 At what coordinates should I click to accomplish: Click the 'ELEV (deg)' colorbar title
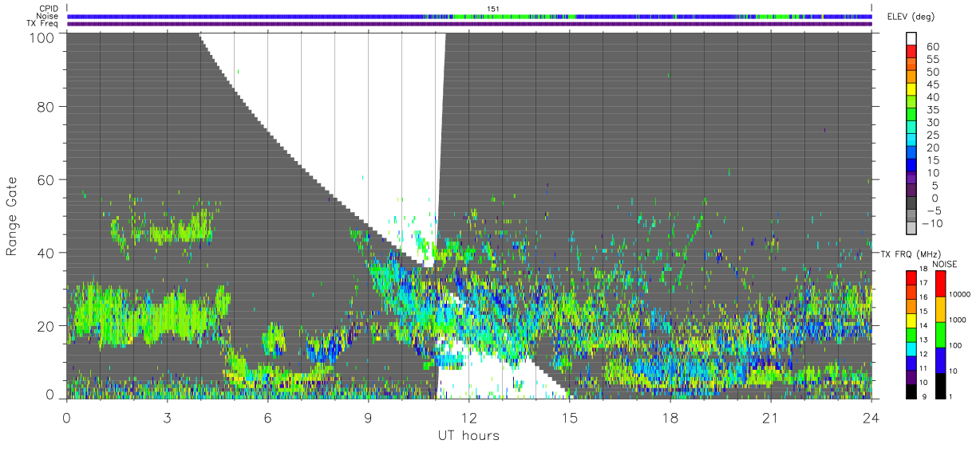[x=911, y=16]
